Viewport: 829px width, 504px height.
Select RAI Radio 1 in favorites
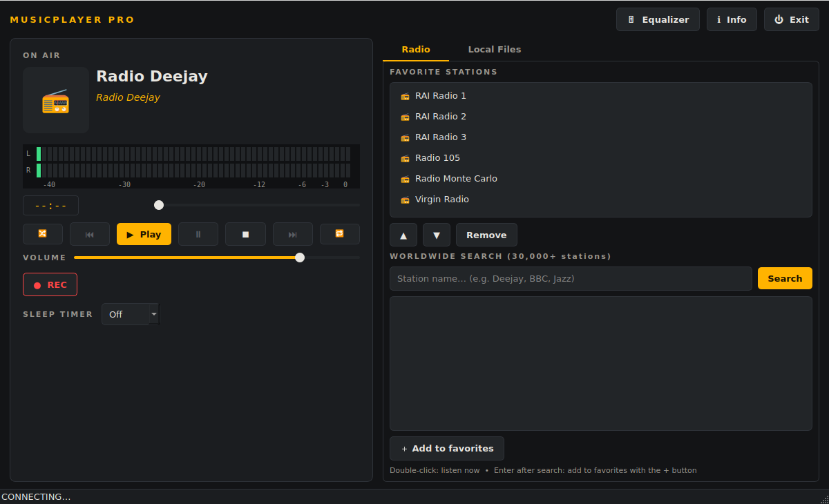click(601, 96)
